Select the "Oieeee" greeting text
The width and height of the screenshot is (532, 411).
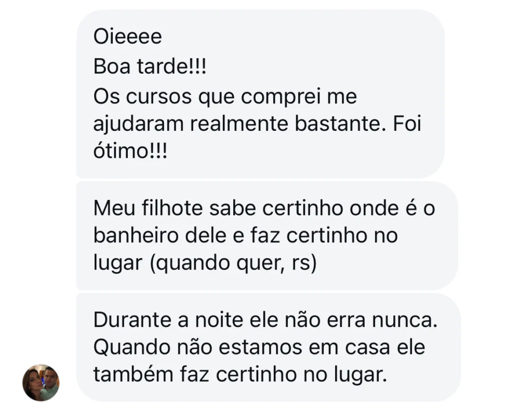click(x=128, y=36)
